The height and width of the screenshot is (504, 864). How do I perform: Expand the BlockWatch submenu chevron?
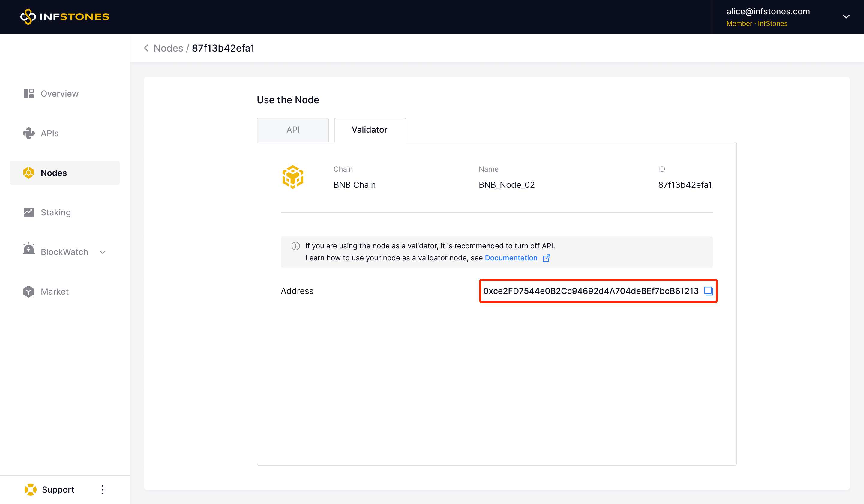pos(103,252)
